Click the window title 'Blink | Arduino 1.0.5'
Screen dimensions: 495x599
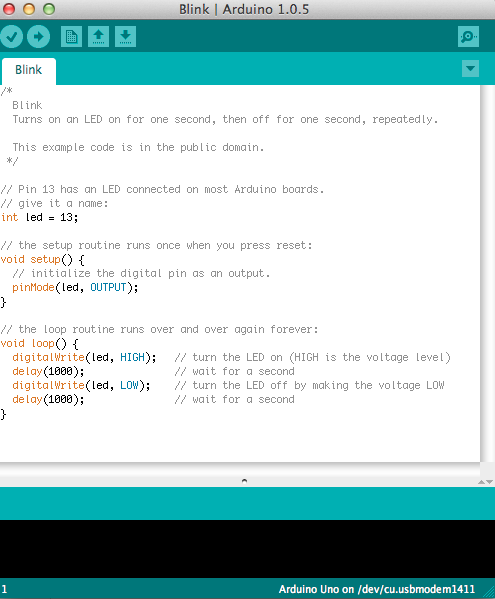coord(244,9)
